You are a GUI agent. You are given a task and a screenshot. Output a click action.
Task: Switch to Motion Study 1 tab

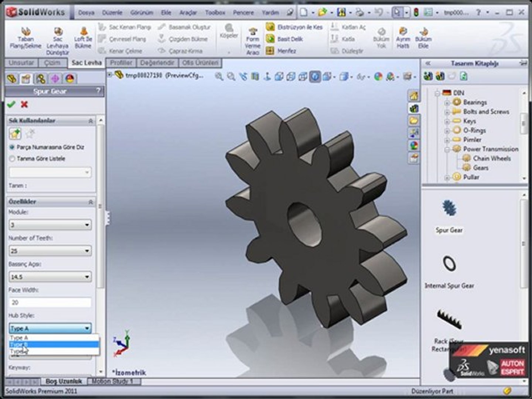point(112,381)
